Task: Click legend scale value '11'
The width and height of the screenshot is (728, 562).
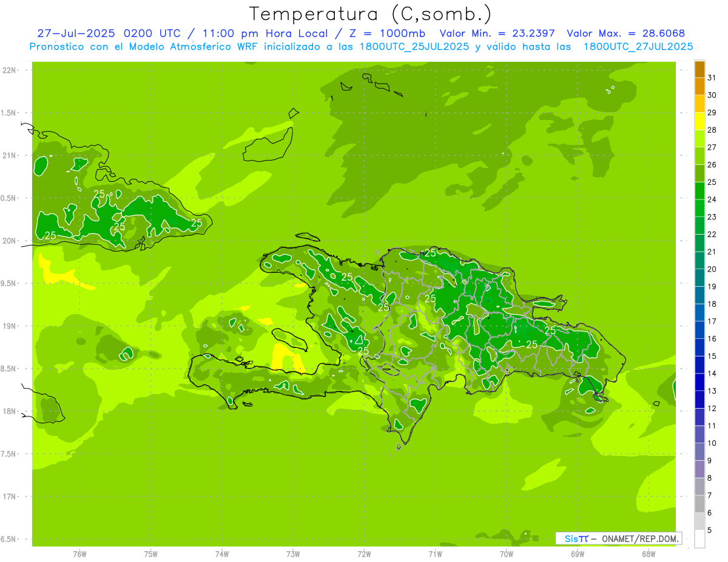Action: (712, 426)
